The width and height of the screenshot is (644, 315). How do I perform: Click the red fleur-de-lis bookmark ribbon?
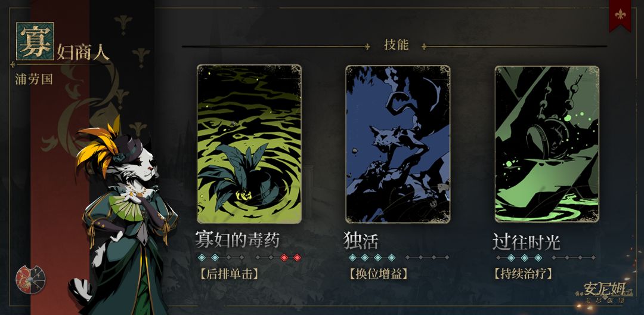click(x=620, y=15)
